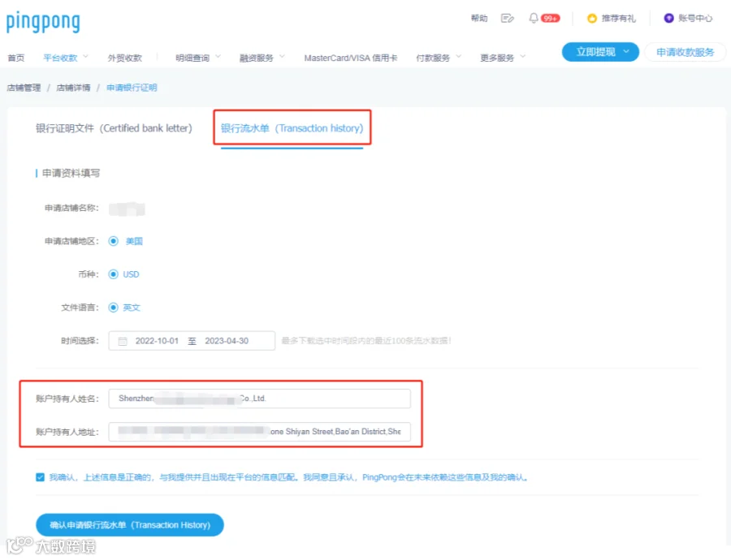The image size is (731, 560).
Task: Open 推荐有礼 referral rewards icon
Action: (591, 17)
